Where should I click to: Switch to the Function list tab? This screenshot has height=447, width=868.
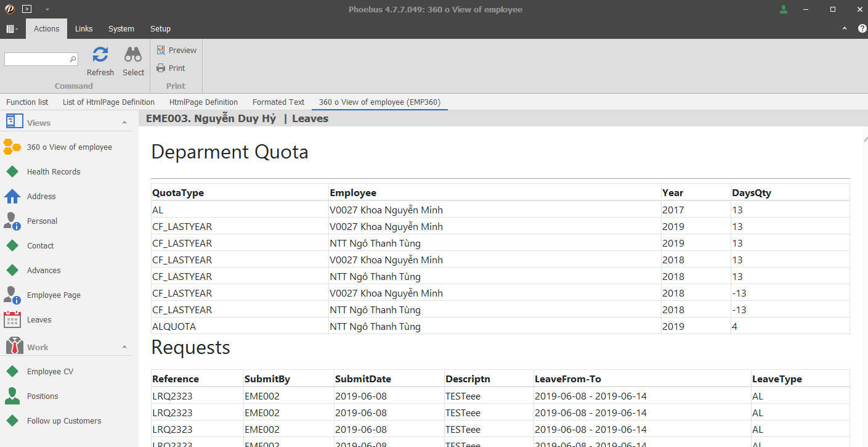[x=27, y=102]
